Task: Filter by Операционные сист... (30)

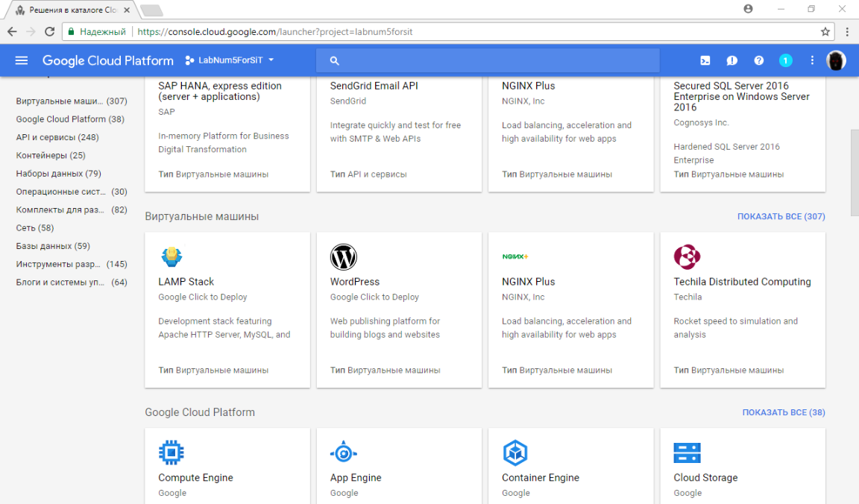Action: pyautogui.click(x=72, y=191)
